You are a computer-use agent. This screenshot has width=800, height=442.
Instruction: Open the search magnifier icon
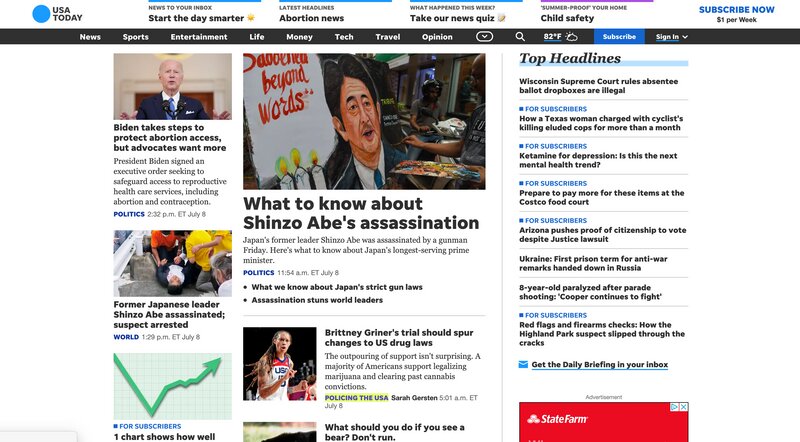[520, 37]
